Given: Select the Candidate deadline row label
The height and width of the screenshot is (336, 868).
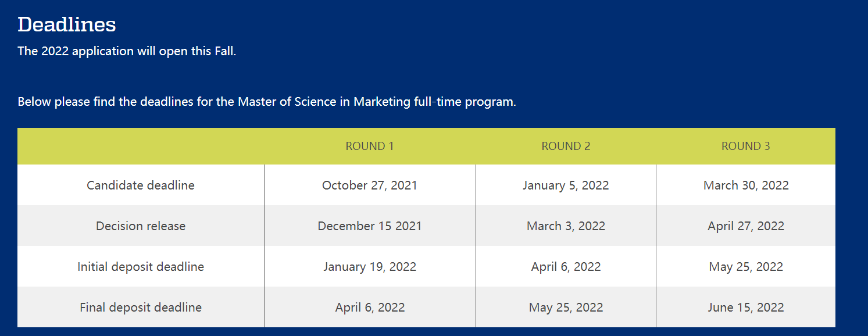Looking at the screenshot, I should [x=141, y=185].
